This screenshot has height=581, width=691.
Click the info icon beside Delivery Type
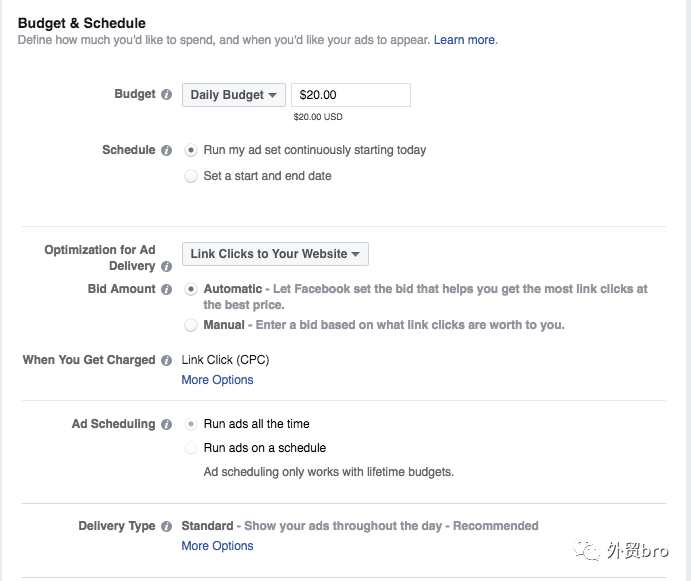(166, 527)
